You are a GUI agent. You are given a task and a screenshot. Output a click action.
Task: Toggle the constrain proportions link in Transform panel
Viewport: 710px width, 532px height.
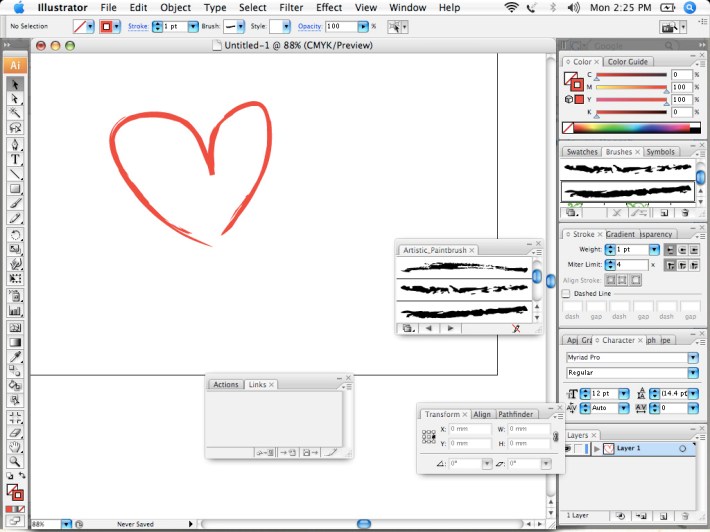(555, 436)
